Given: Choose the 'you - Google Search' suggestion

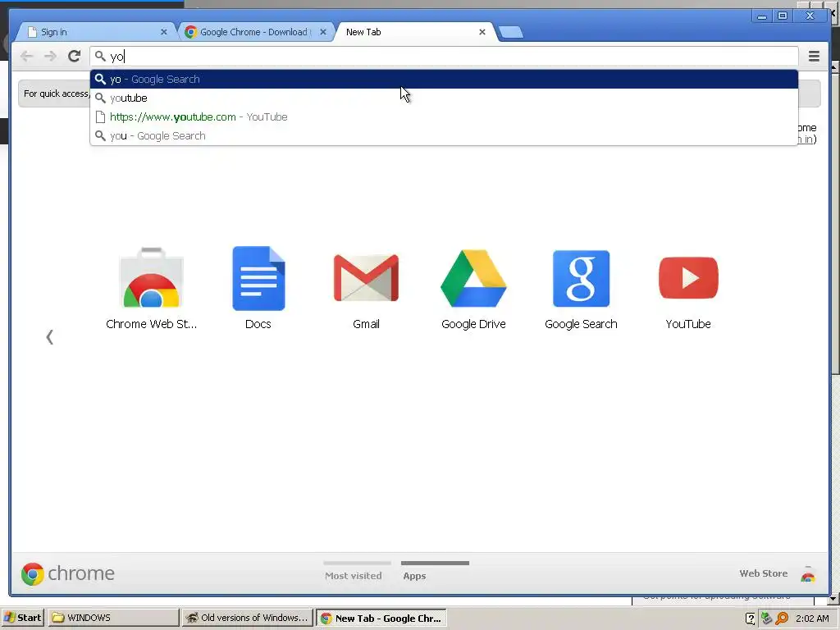Looking at the screenshot, I should tap(444, 135).
